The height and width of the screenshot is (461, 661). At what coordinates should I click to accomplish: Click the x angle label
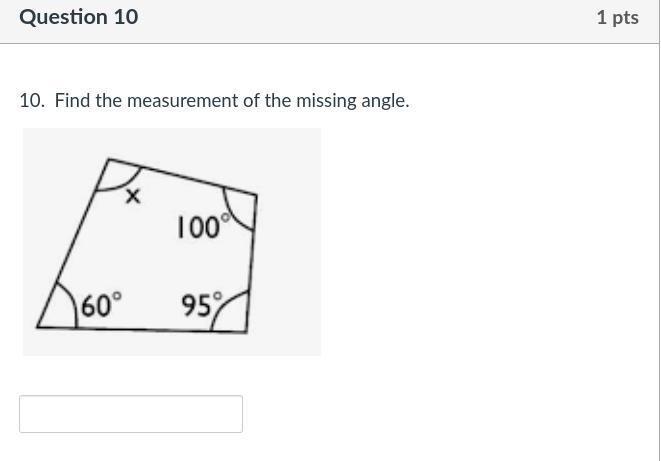[x=132, y=198]
